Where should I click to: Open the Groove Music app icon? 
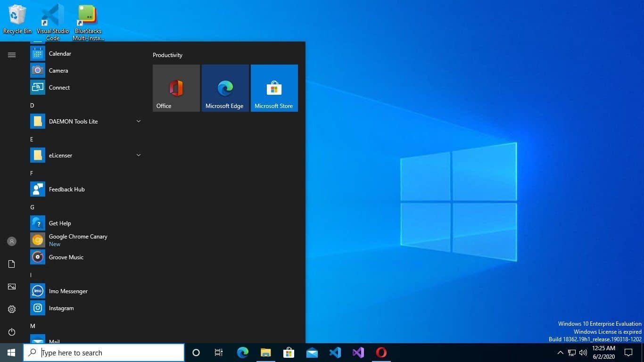(38, 257)
